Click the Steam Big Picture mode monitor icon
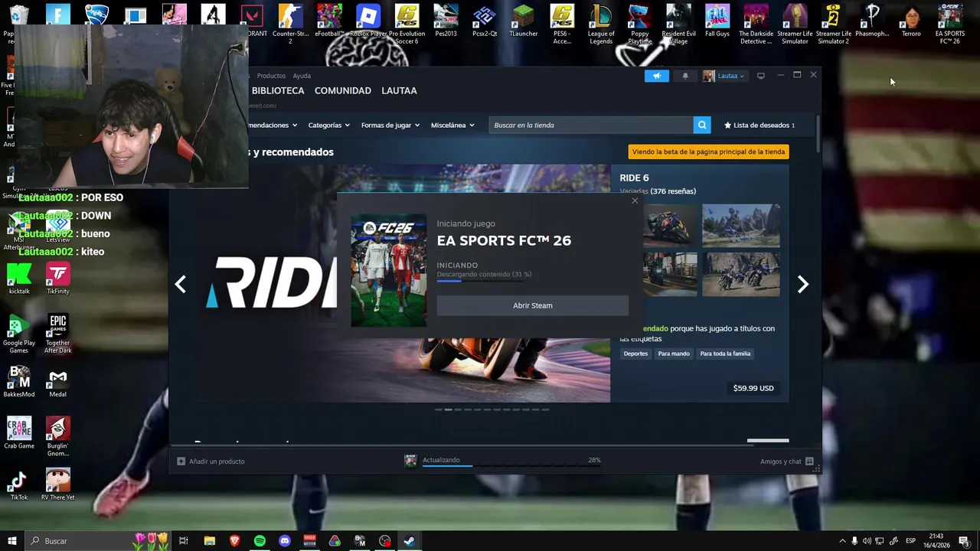 (x=761, y=76)
